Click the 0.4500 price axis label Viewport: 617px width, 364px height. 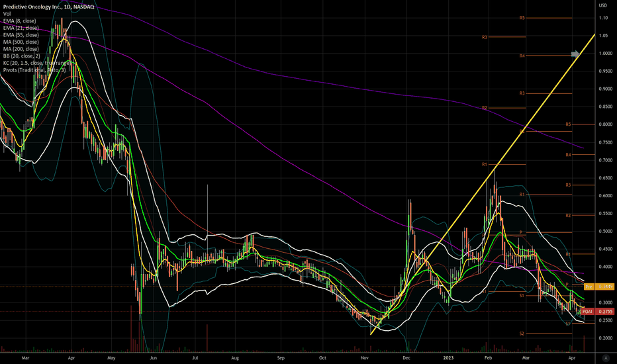606,249
